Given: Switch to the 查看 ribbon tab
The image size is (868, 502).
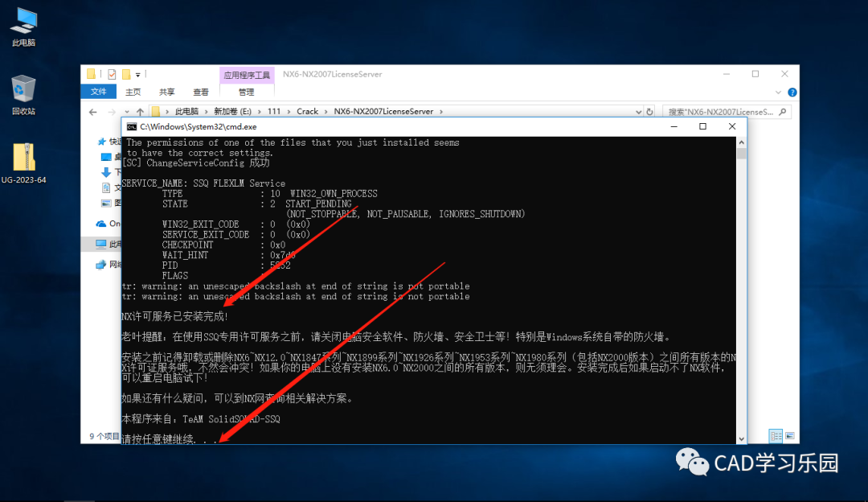Looking at the screenshot, I should click(x=200, y=92).
